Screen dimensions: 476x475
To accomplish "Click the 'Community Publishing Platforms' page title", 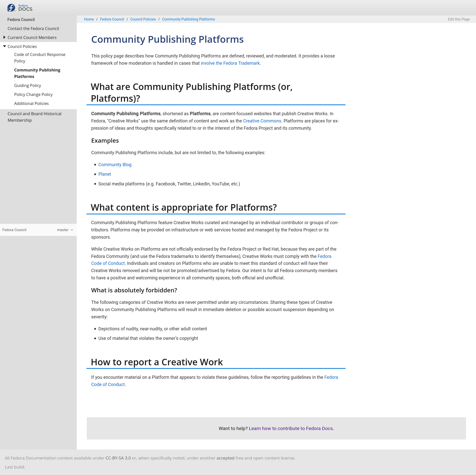I will (167, 39).
